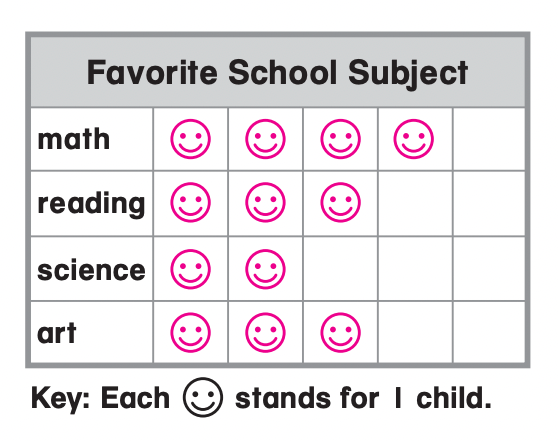Click the word Key in the legend

(x=60, y=399)
